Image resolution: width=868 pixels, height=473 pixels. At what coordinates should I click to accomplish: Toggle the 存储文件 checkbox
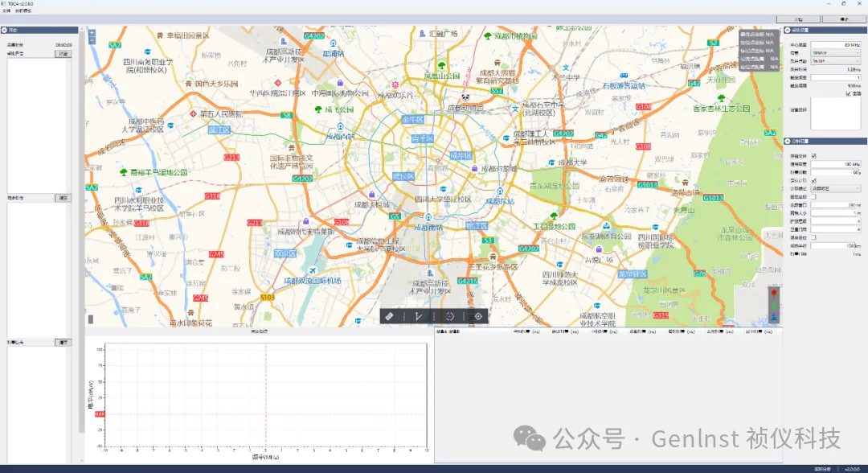pyautogui.click(x=814, y=156)
